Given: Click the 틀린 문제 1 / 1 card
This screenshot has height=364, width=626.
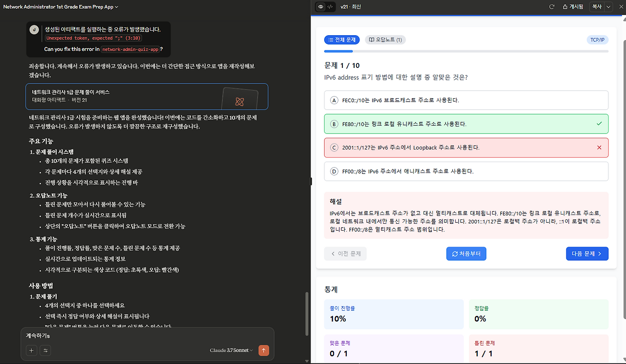Looking at the screenshot, I should point(539,349).
